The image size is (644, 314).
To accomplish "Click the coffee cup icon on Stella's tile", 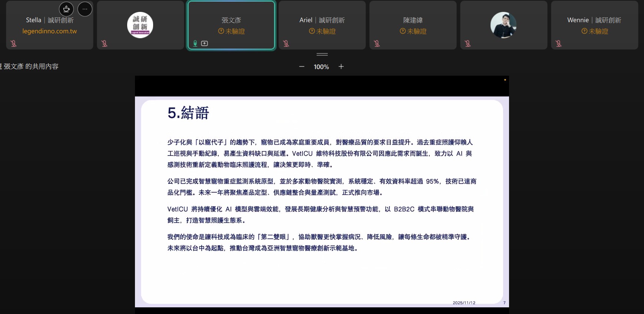I will click(x=66, y=9).
